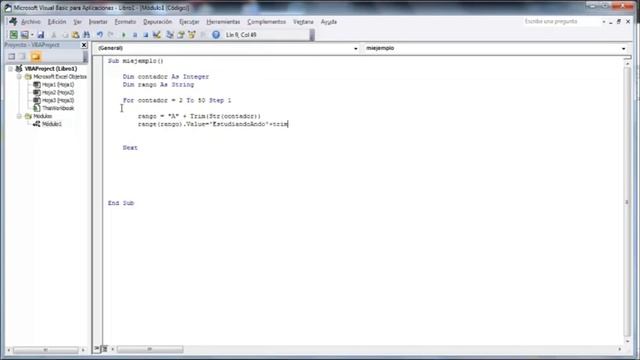Screen dimensions: 640x360
Task: Open the Ver menu
Action: pyautogui.click(x=78, y=22)
